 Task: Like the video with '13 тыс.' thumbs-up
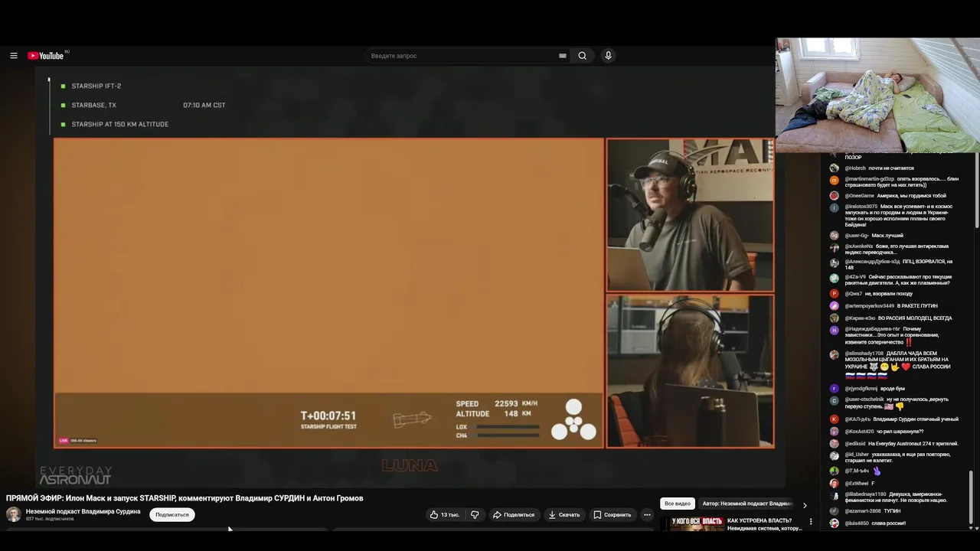[x=445, y=515]
